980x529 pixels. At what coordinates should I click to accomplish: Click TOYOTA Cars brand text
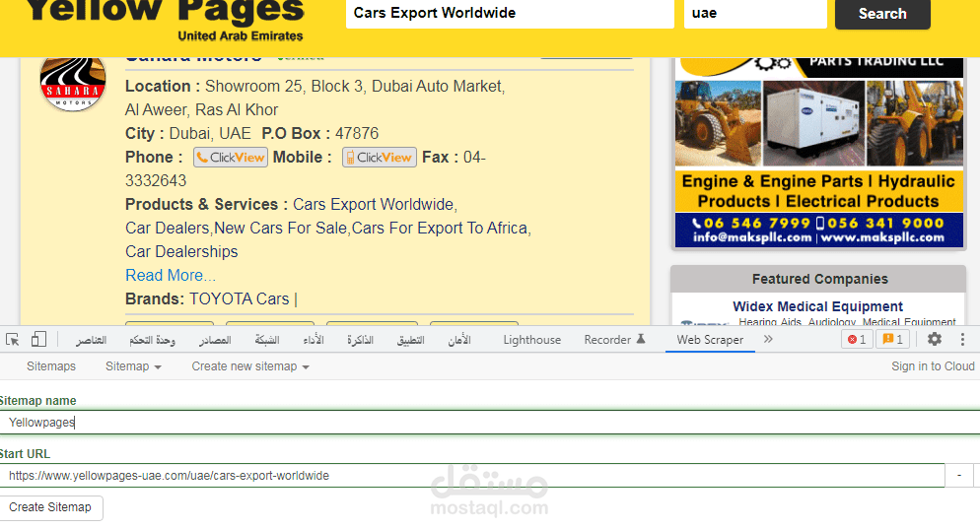coord(240,299)
